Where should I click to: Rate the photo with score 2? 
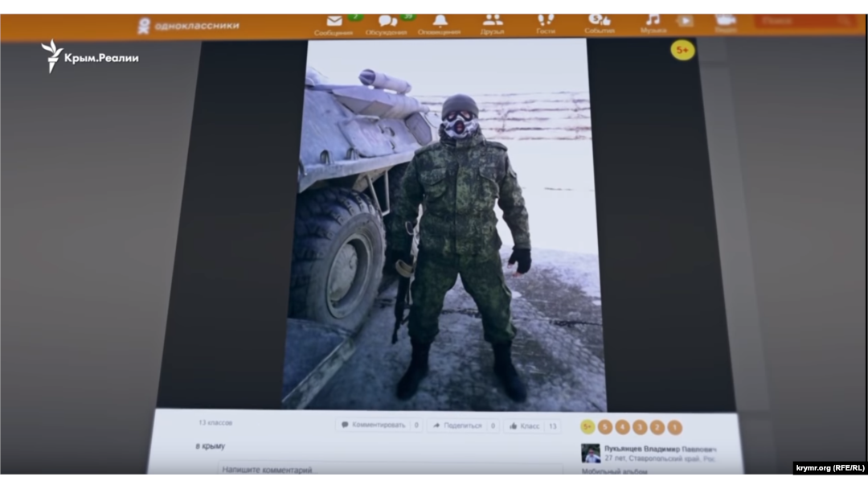coord(657,428)
